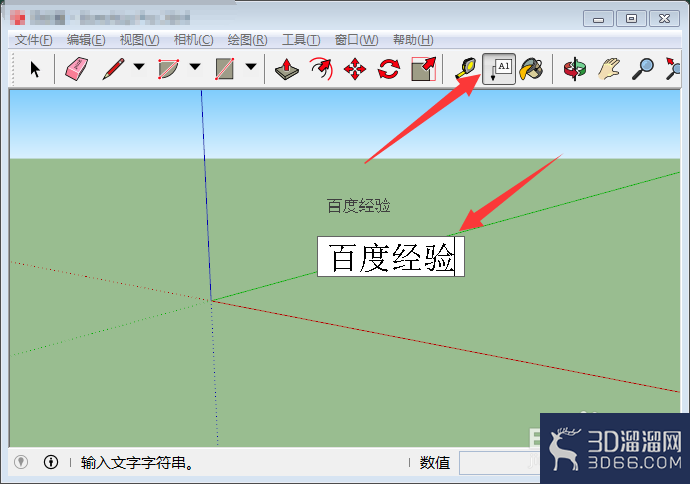This screenshot has width=690, height=484.
Task: Open the 窗口(W) menu
Action: (356, 40)
